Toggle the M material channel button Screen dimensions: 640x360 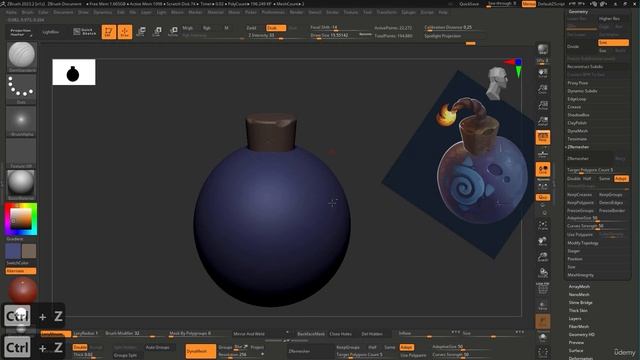pyautogui.click(x=226, y=28)
